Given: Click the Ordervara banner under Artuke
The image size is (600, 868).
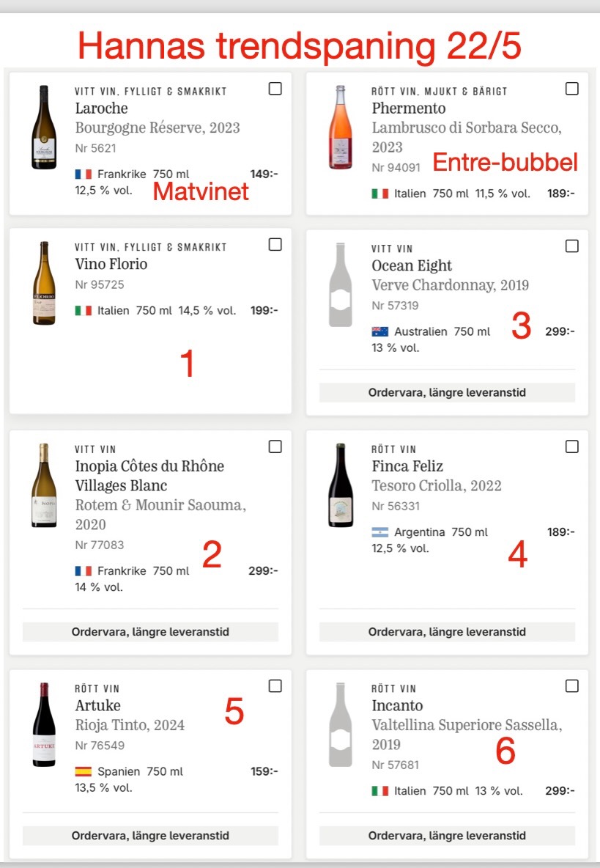Looking at the screenshot, I should click(150, 836).
